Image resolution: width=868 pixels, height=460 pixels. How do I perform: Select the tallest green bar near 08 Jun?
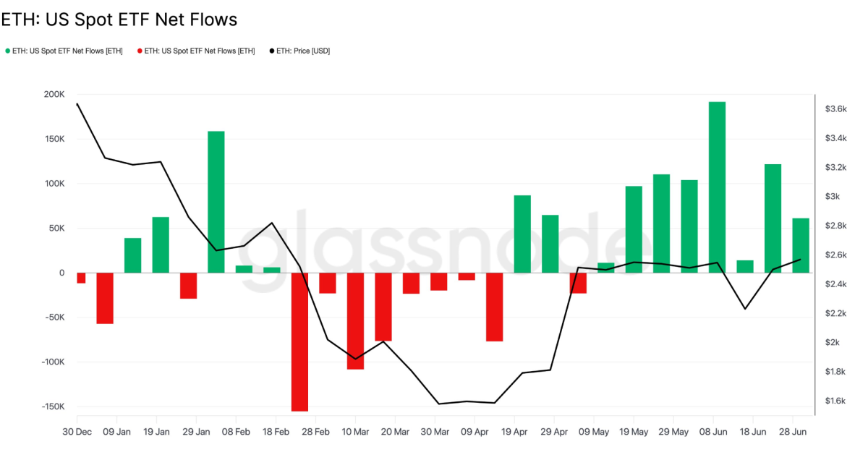(717, 187)
